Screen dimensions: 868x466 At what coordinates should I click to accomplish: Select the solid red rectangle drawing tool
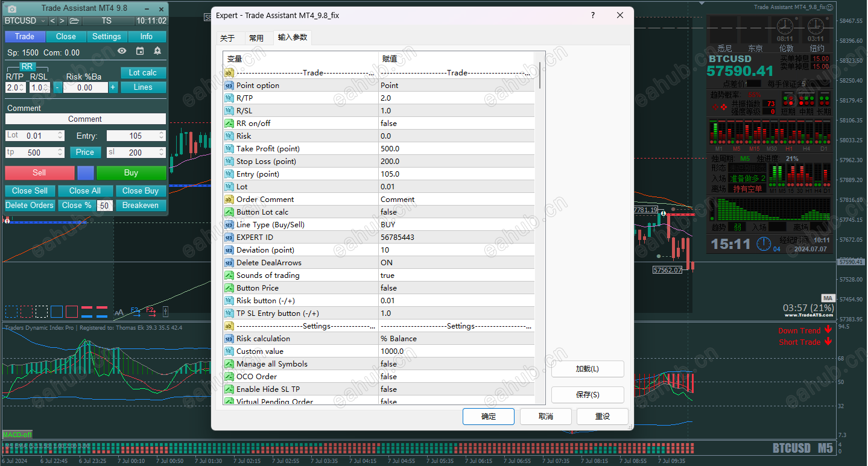[x=72, y=312]
